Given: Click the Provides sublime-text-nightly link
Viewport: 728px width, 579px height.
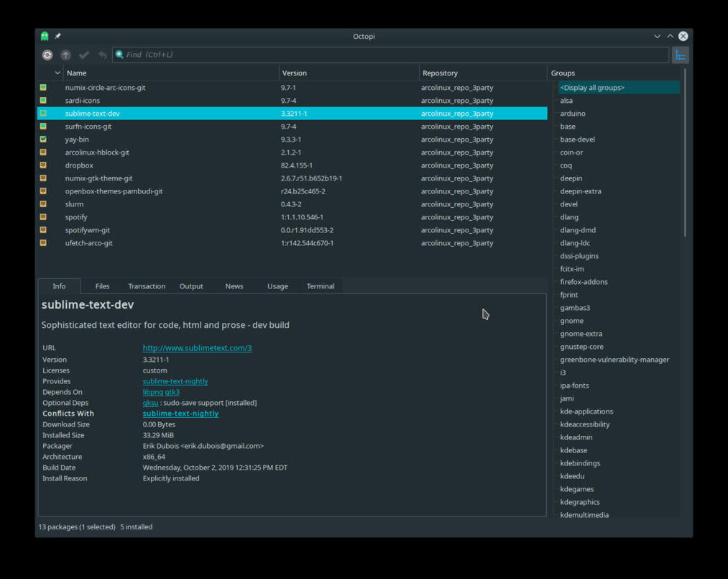Looking at the screenshot, I should click(175, 381).
